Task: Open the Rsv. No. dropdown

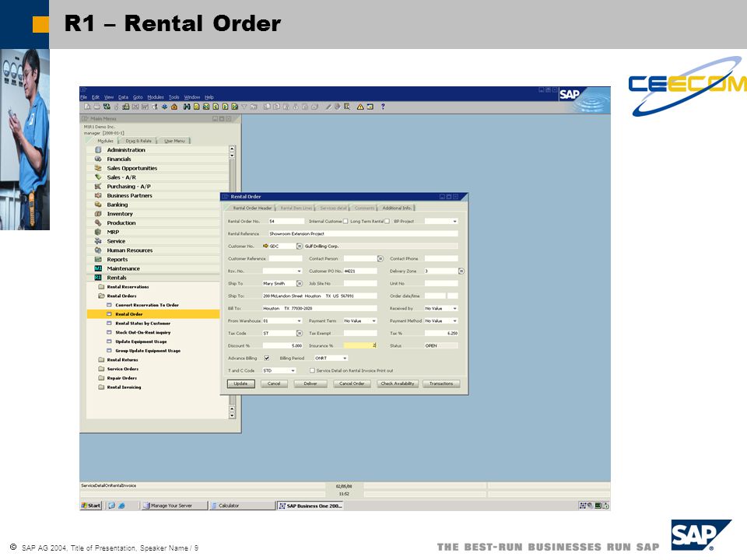Action: coord(299,271)
